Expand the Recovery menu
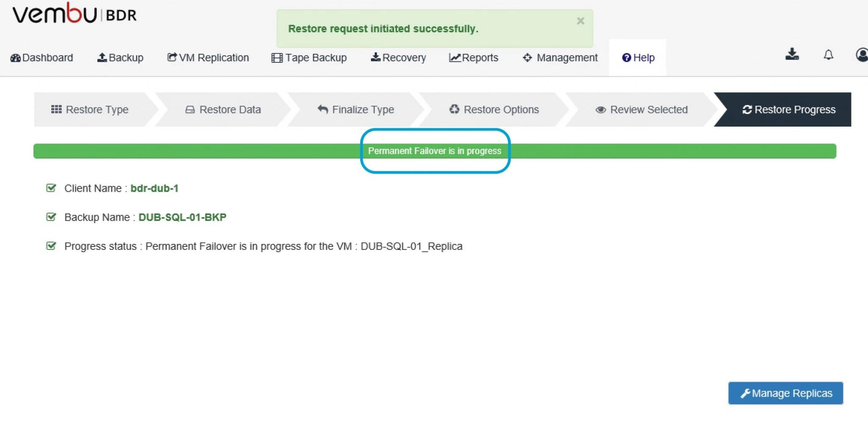This screenshot has width=868, height=434. pos(398,58)
